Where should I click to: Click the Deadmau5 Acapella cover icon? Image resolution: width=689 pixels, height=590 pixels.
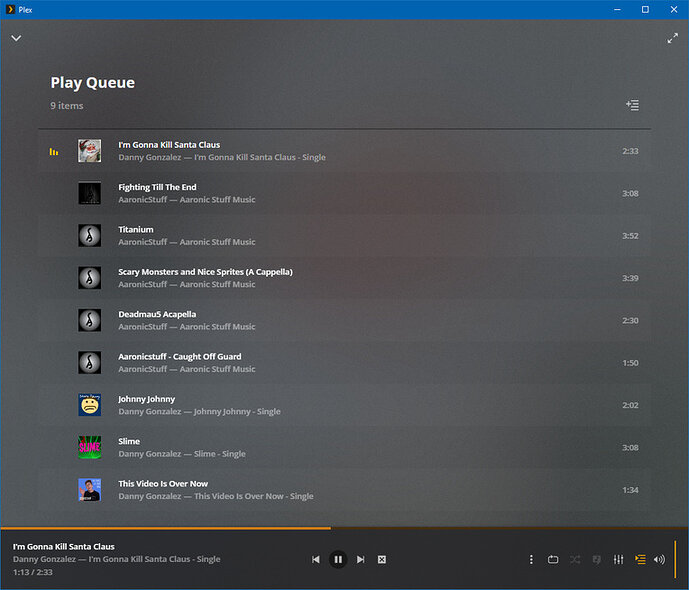click(90, 320)
